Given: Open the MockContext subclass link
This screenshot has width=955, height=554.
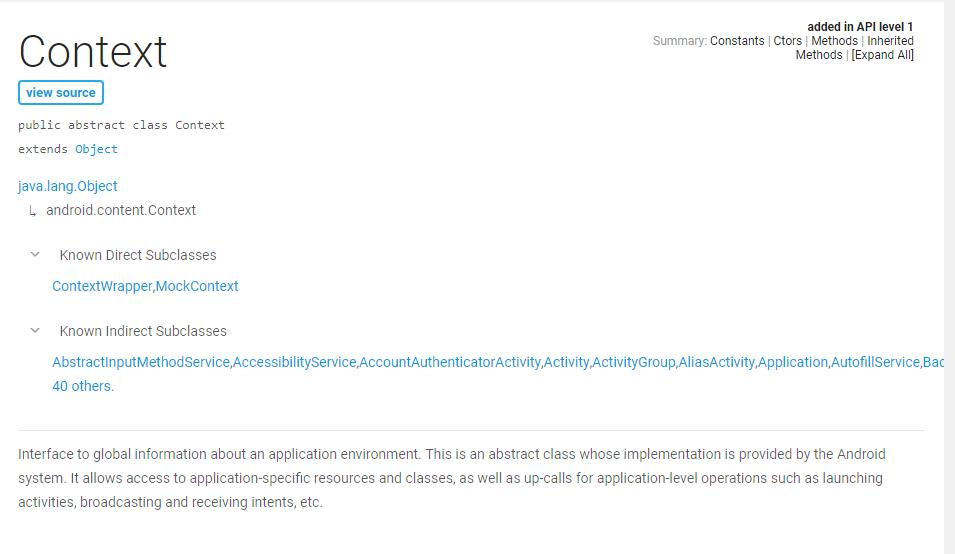Looking at the screenshot, I should 197,286.
